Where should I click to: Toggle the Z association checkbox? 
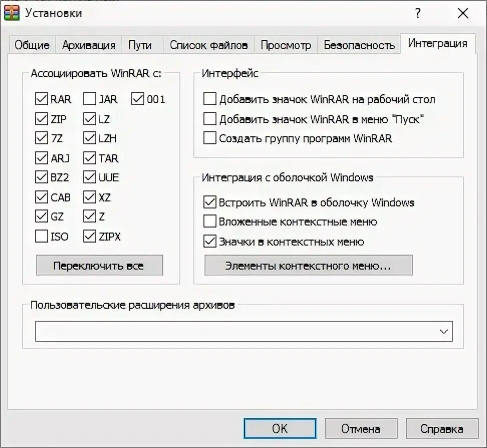[x=90, y=216]
